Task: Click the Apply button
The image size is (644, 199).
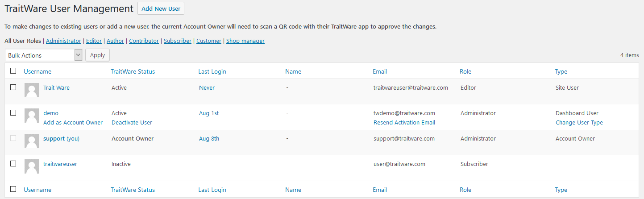Action: tap(97, 55)
